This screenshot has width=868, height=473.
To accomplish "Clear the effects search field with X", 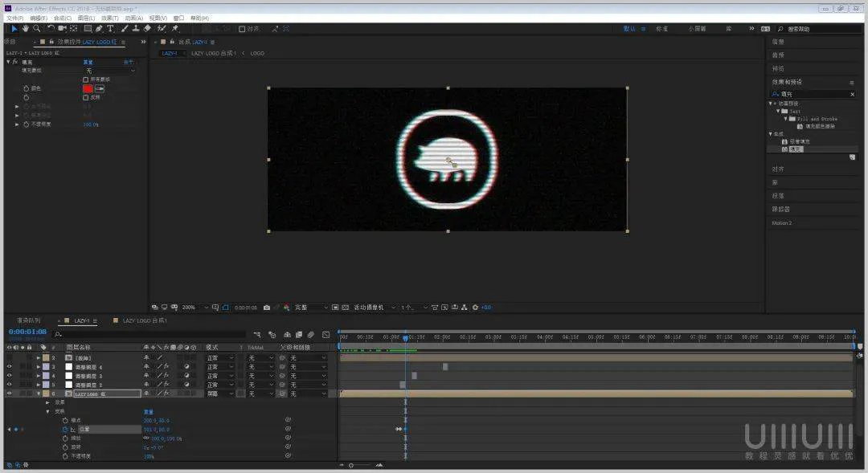I will pos(853,95).
